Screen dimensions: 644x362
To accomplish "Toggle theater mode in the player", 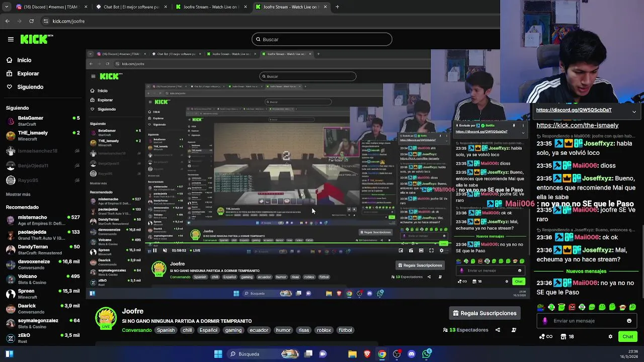I will [421, 250].
